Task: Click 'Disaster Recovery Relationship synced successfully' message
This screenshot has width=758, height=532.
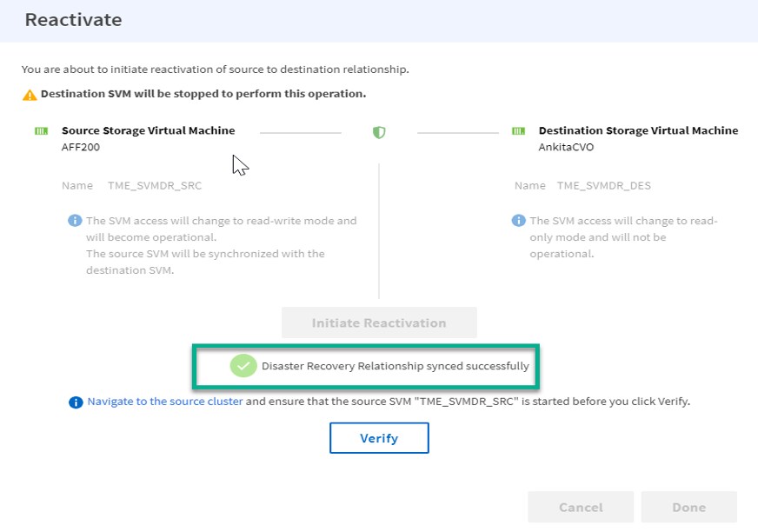Action: point(395,366)
